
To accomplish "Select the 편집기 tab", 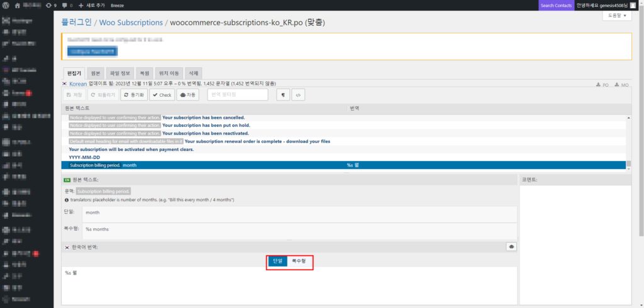I will coord(74,73).
